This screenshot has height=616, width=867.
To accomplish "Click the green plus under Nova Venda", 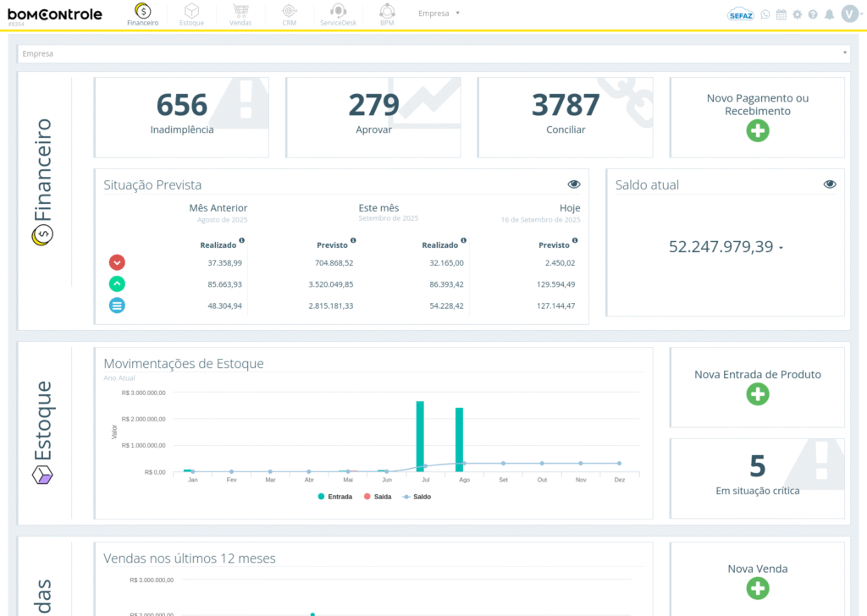I will pyautogui.click(x=758, y=588).
